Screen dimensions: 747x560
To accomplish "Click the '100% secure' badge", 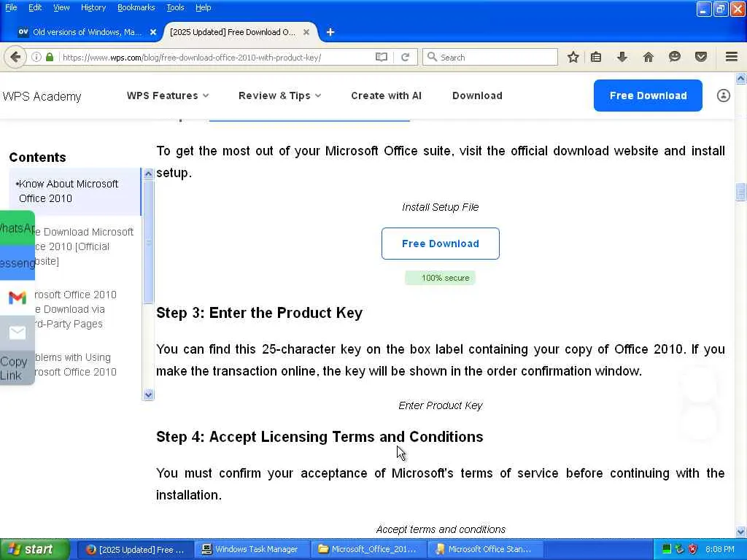I will tap(440, 278).
